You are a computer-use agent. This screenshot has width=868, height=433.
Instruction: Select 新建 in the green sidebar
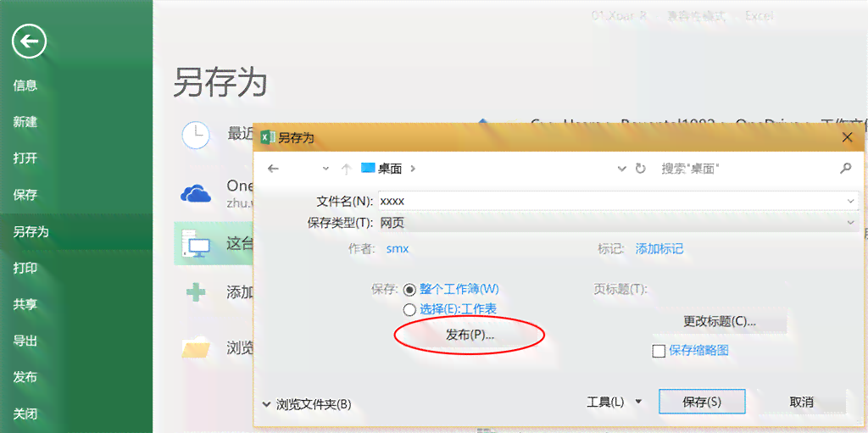click(25, 122)
